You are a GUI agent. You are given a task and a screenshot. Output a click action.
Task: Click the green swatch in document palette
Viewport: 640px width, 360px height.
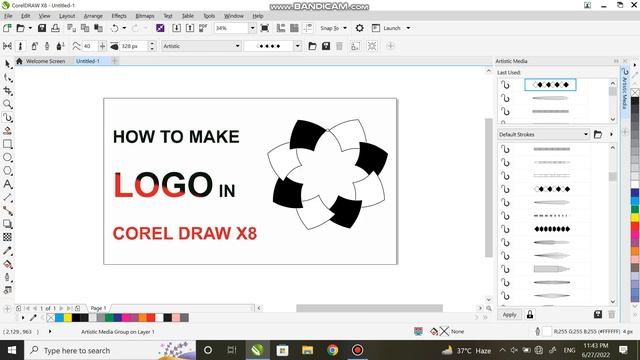tap(109, 318)
